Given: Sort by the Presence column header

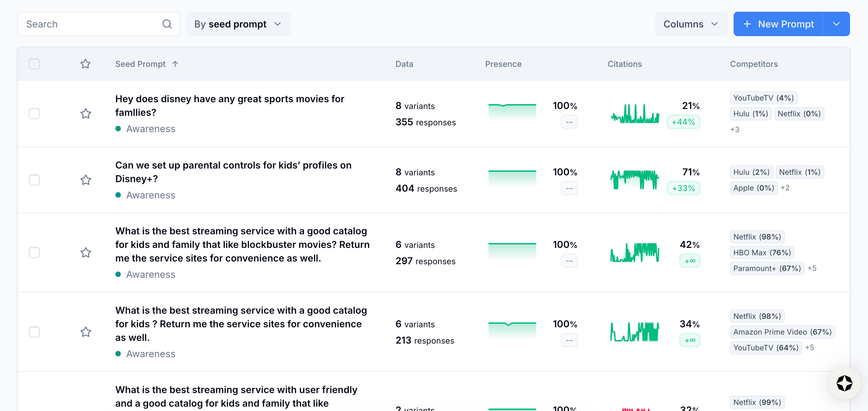Looking at the screenshot, I should 503,64.
